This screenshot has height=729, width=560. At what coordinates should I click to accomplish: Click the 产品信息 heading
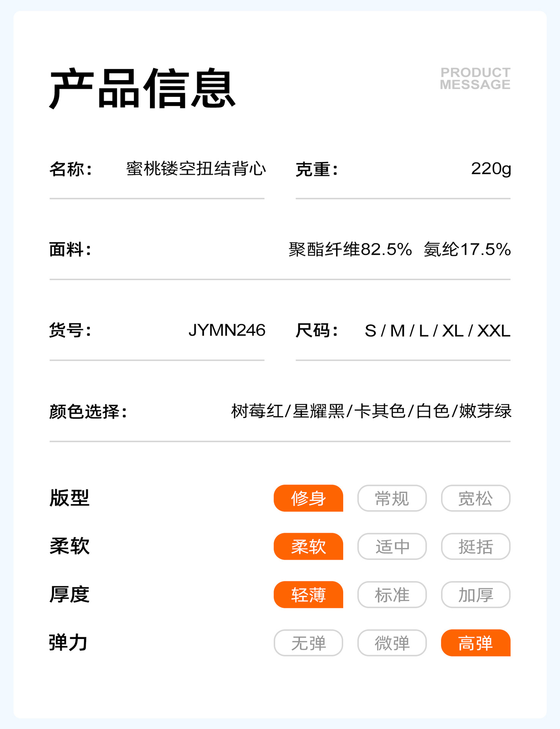tap(142, 89)
